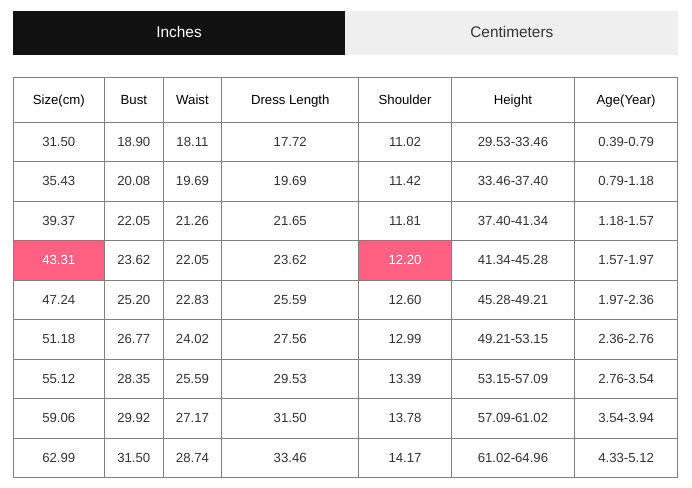Switch to the Centimeters tab
Screen dimensions: 692x488
coord(511,33)
